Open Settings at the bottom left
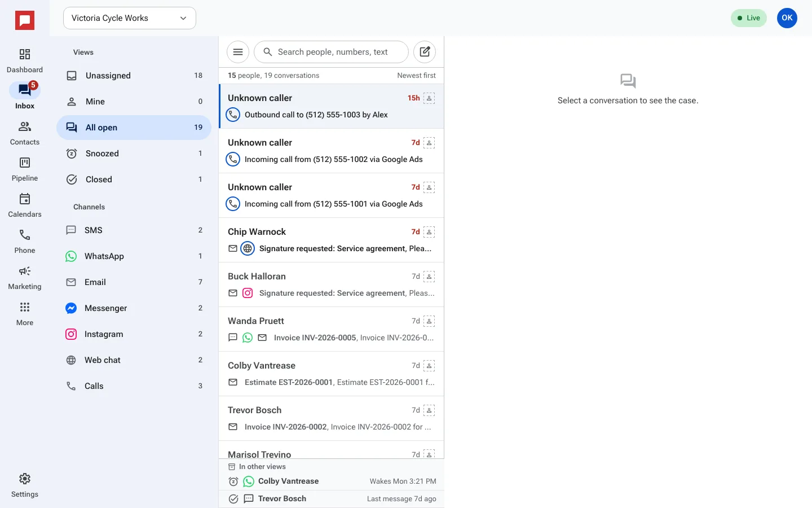The width and height of the screenshot is (812, 508). [25, 485]
